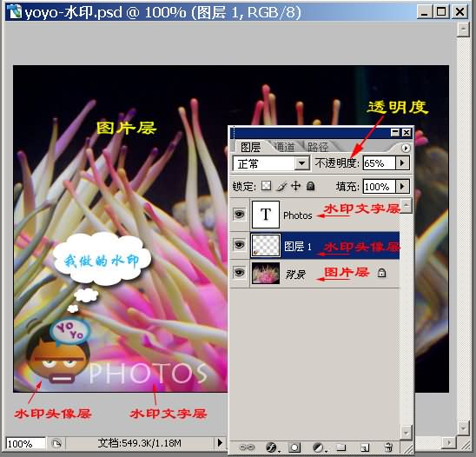The height and width of the screenshot is (457, 476).
Task: Open the layers panel options menu
Action: coord(406,149)
